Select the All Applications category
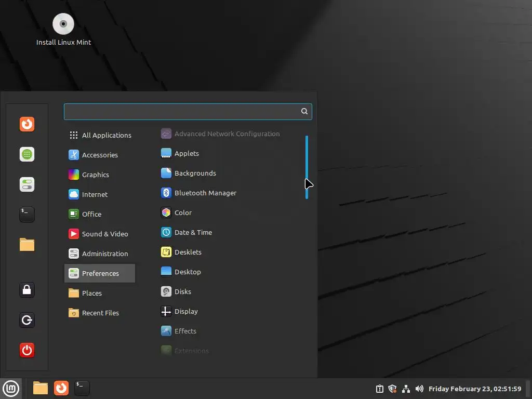The image size is (532, 399). 100,135
